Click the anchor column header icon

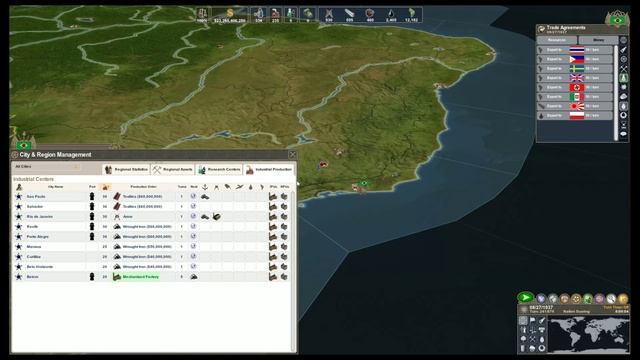coord(205,187)
